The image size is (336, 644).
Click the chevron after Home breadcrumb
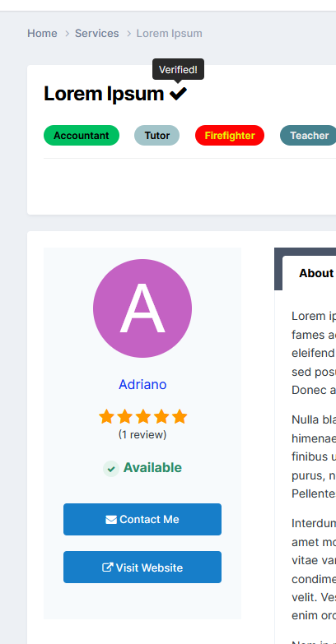pyautogui.click(x=67, y=34)
